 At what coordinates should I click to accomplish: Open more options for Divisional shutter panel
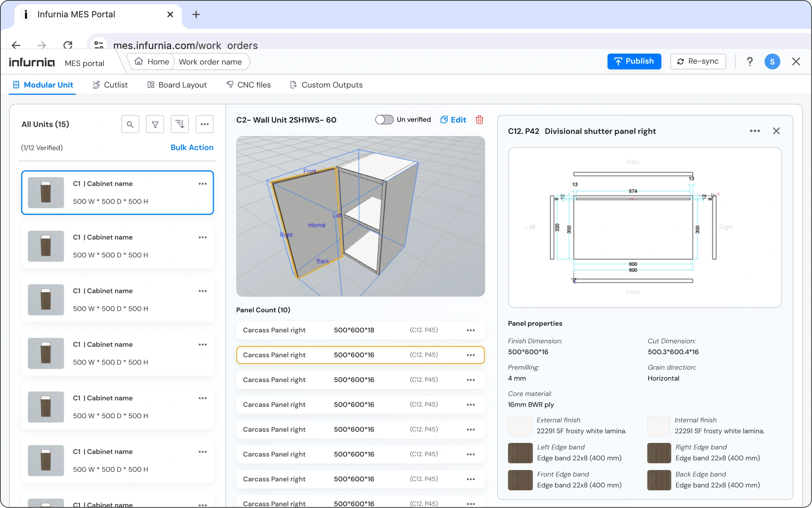coord(755,131)
